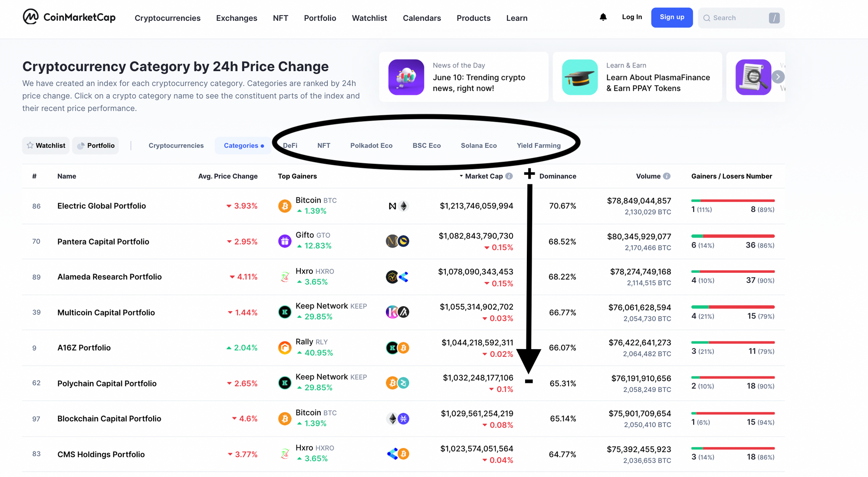Screen dimensions: 868x477
Task: Click the Gifto coin icon
Action: [285, 241]
